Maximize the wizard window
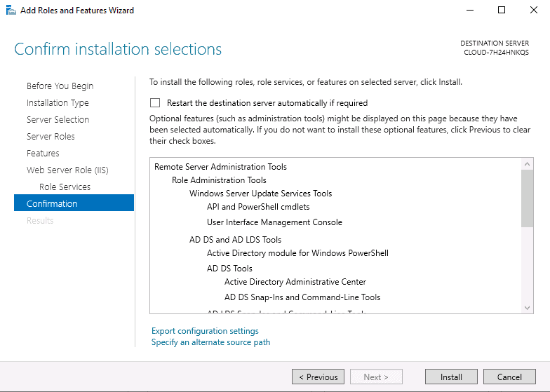 coord(502,10)
